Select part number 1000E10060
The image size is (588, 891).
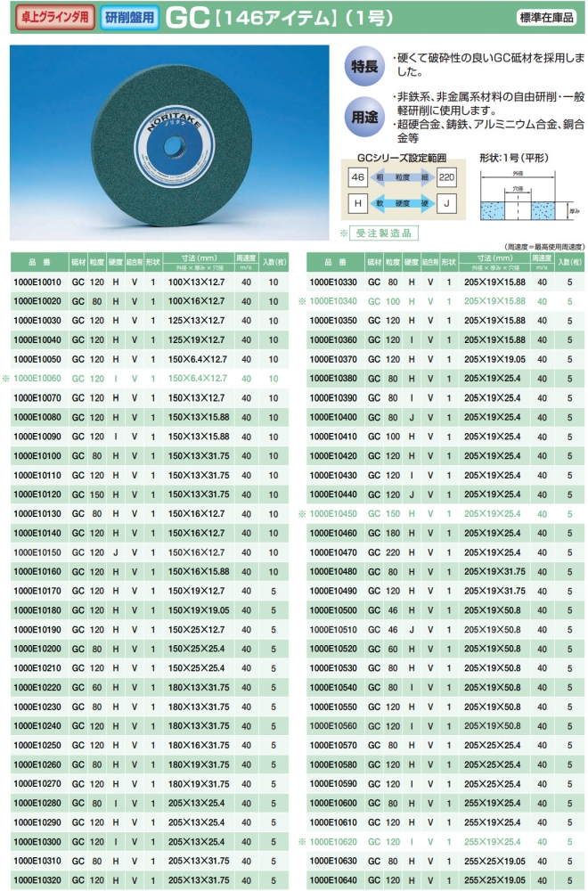(x=37, y=379)
